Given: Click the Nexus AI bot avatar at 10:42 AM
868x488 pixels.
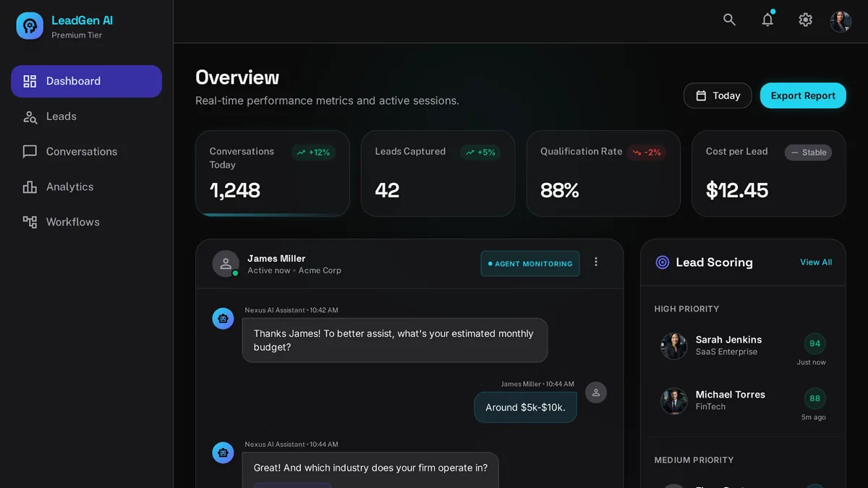Looking at the screenshot, I should tap(223, 318).
